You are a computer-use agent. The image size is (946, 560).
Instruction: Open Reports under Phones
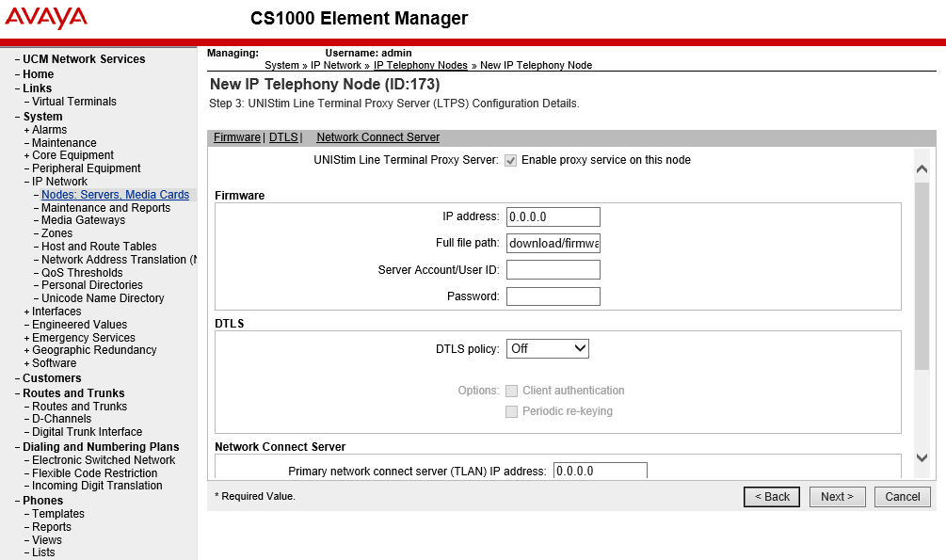click(x=51, y=527)
